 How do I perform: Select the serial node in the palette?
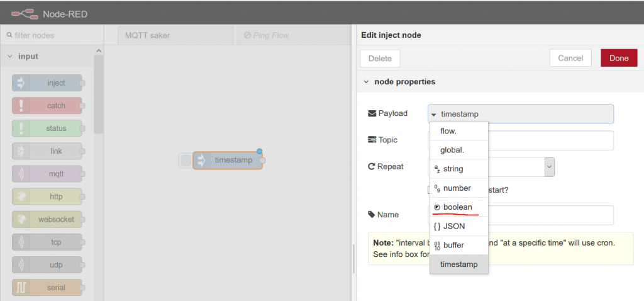pyautogui.click(x=47, y=287)
